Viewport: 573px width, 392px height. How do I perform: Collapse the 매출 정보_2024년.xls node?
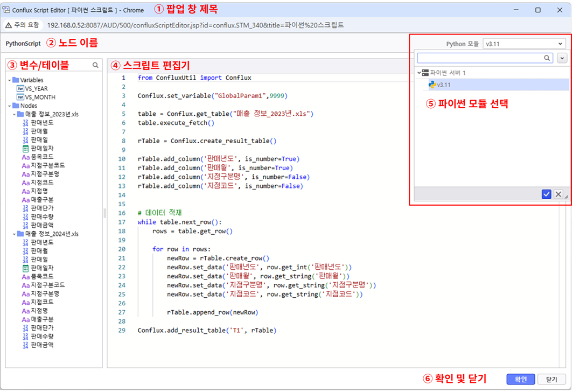pyautogui.click(x=15, y=234)
